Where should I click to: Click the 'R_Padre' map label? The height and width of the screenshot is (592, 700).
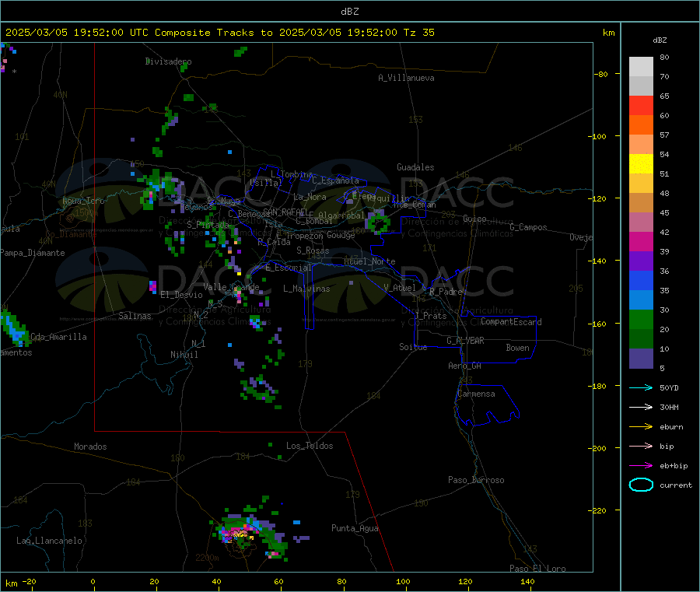pos(446,292)
